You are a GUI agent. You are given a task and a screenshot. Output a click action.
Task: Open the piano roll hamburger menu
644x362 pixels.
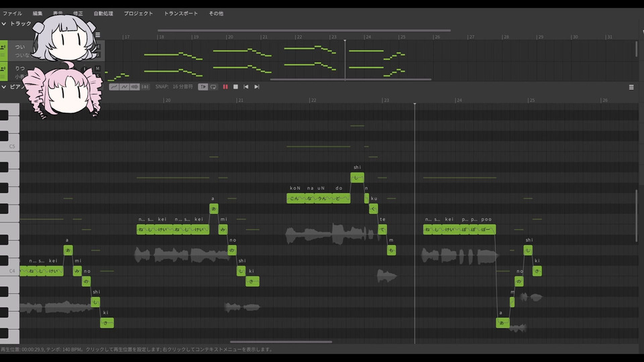pos(631,87)
